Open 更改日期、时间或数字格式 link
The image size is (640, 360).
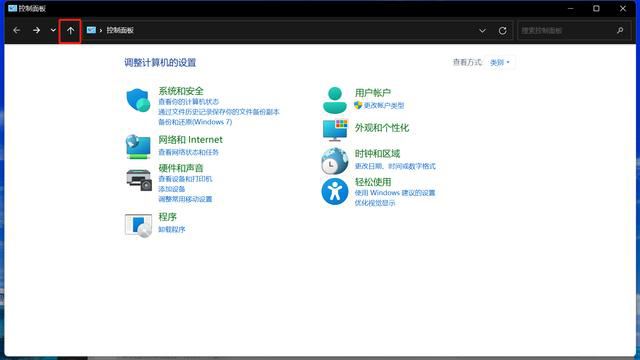tap(395, 166)
